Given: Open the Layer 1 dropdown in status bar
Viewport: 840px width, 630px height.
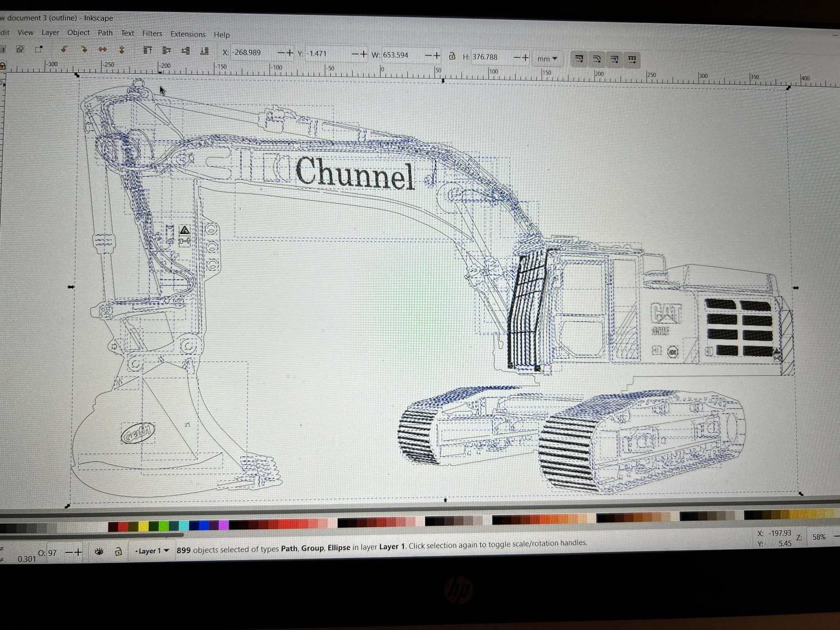Looking at the screenshot, I should point(152,551).
